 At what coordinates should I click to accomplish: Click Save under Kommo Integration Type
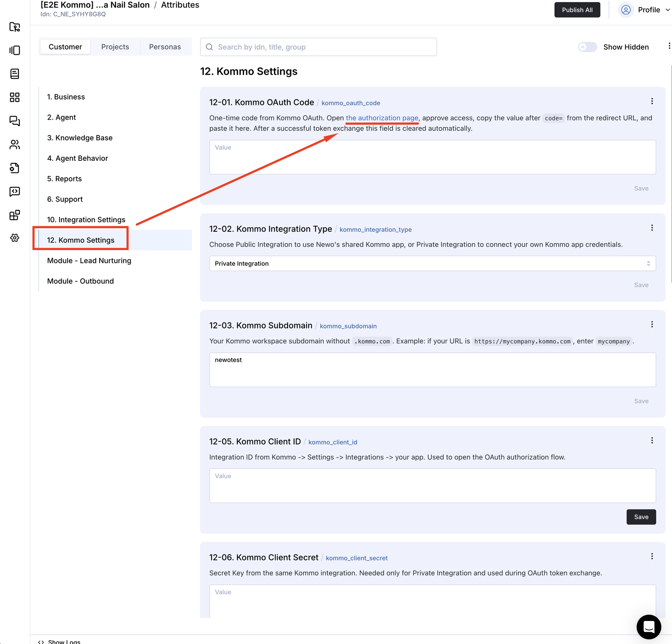(x=641, y=285)
